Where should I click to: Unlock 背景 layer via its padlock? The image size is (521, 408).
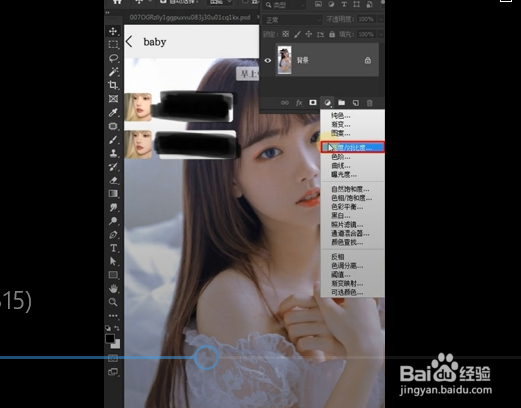point(368,60)
